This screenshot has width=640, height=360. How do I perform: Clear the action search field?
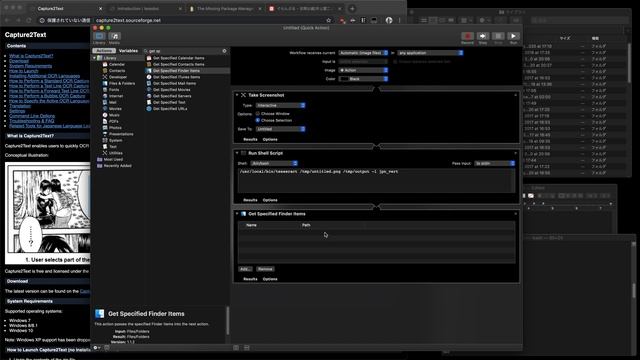point(224,51)
